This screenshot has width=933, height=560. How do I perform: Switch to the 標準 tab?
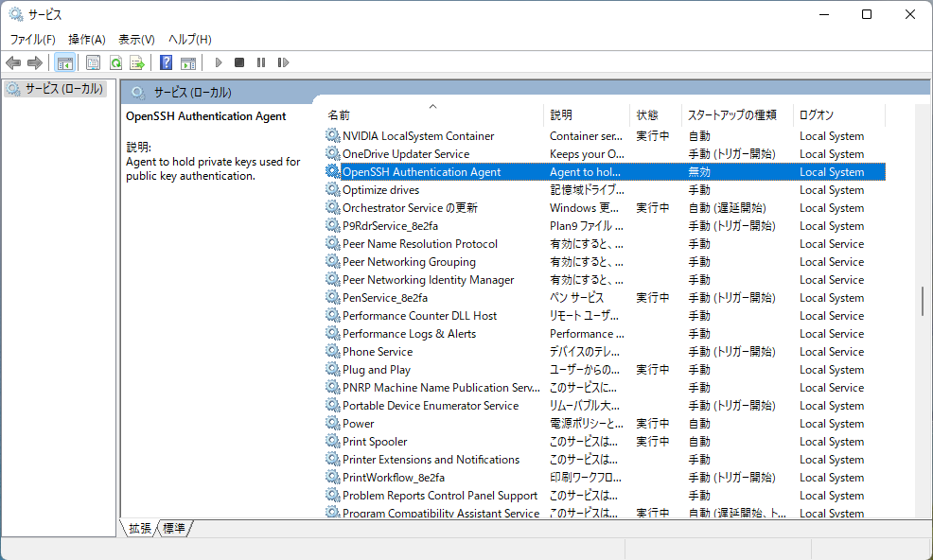[173, 529]
